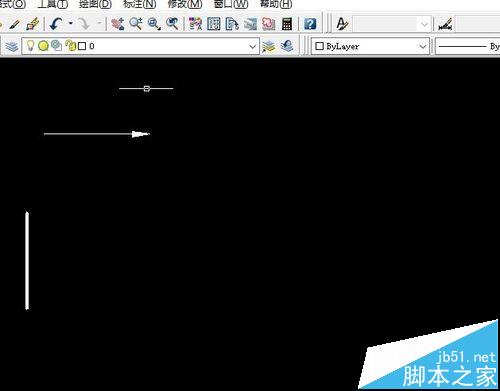Open the 工具(T) menu

[53, 4]
